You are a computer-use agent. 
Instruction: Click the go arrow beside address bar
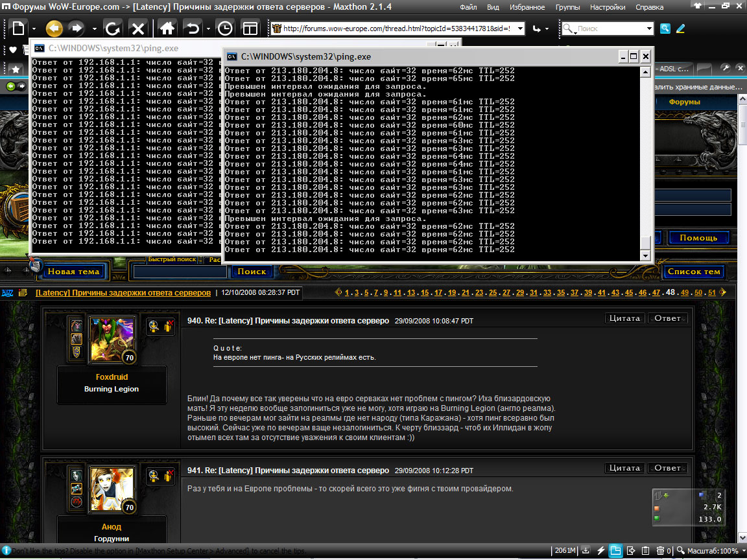point(537,29)
